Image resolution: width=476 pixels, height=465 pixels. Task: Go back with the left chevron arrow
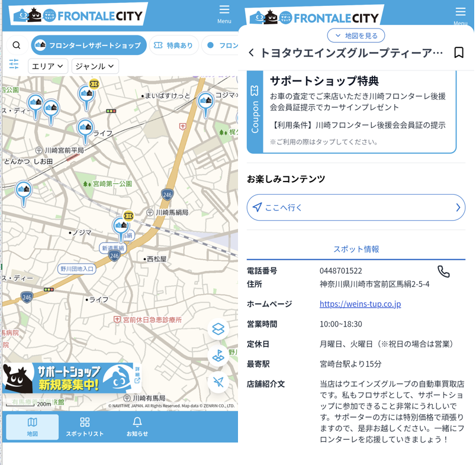[252, 53]
